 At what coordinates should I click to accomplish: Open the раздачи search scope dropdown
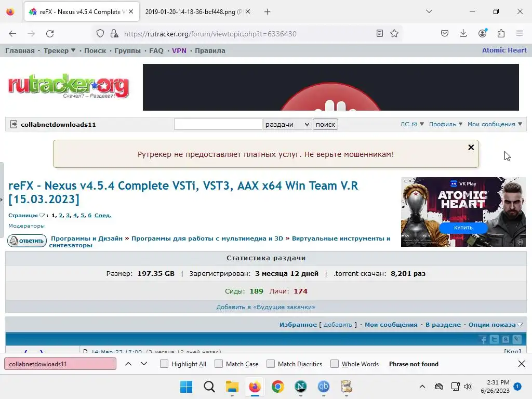(x=287, y=124)
